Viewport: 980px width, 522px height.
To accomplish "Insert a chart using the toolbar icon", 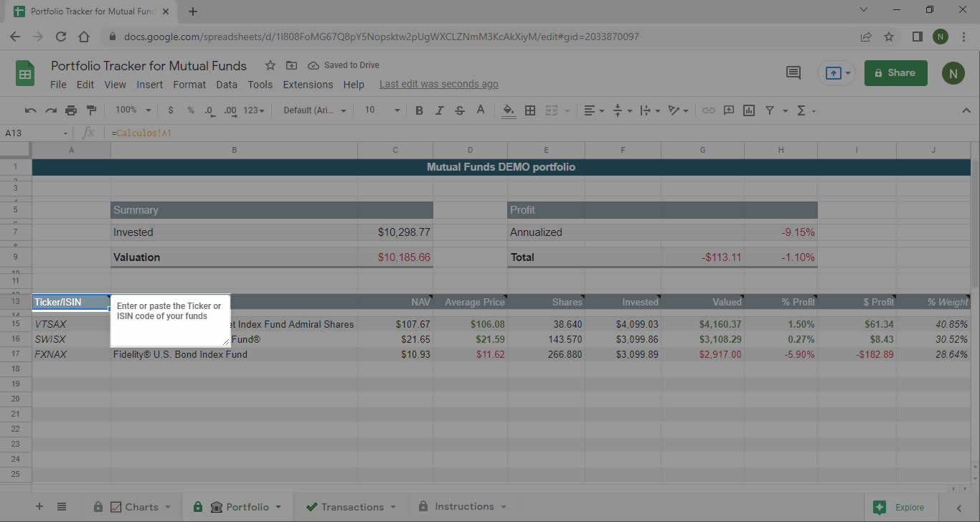I will [748, 110].
